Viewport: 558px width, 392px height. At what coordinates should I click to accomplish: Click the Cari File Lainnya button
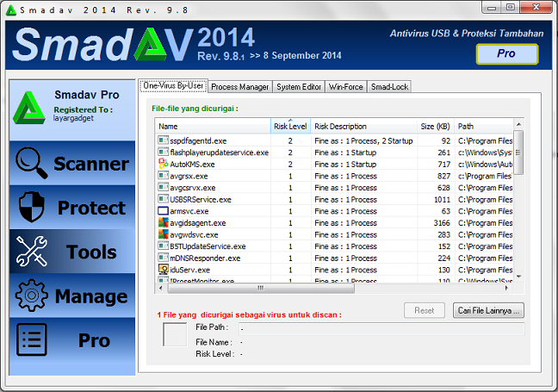click(488, 310)
